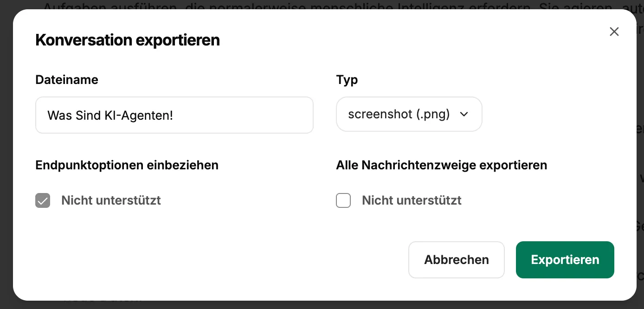644x309 pixels.
Task: Click the "Typ" label above the dropdown
Action: click(347, 80)
